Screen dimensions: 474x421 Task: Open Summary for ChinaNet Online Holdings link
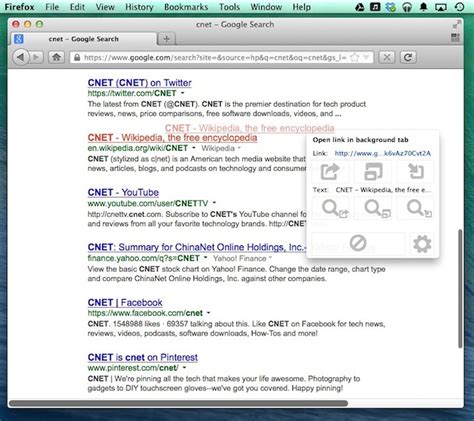[x=197, y=247]
